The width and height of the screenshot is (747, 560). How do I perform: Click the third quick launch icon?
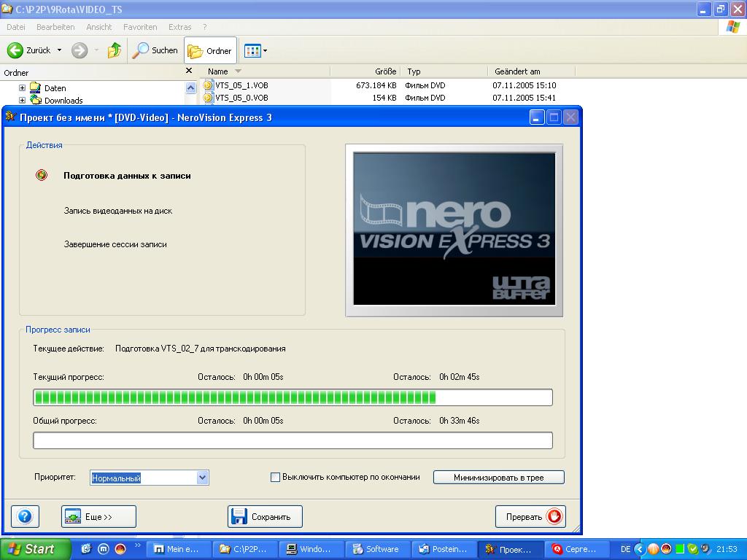pyautogui.click(x=120, y=549)
